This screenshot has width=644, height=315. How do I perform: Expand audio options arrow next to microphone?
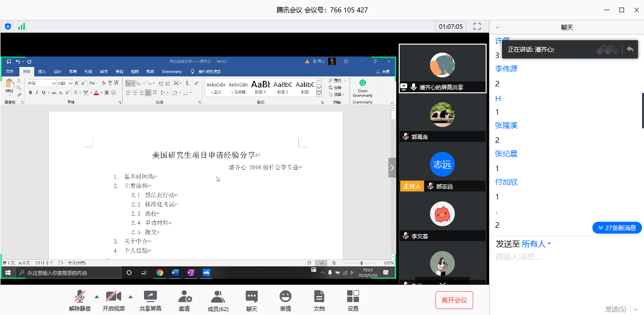point(97,297)
